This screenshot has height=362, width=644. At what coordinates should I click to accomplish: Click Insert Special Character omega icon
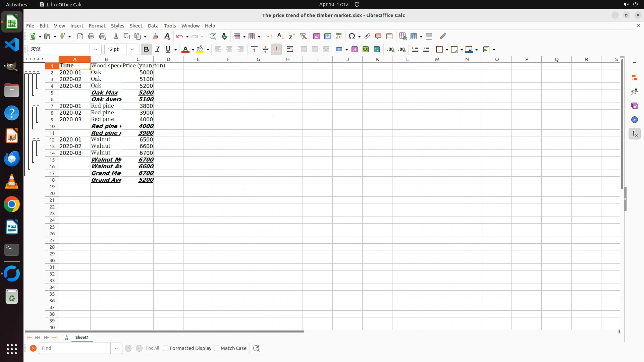(x=352, y=36)
